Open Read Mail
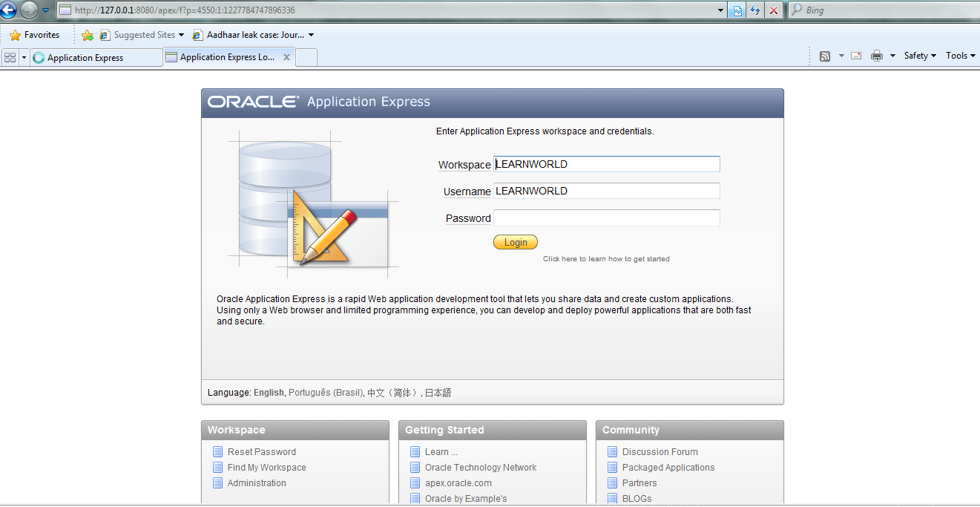The image size is (980, 507). point(855,56)
